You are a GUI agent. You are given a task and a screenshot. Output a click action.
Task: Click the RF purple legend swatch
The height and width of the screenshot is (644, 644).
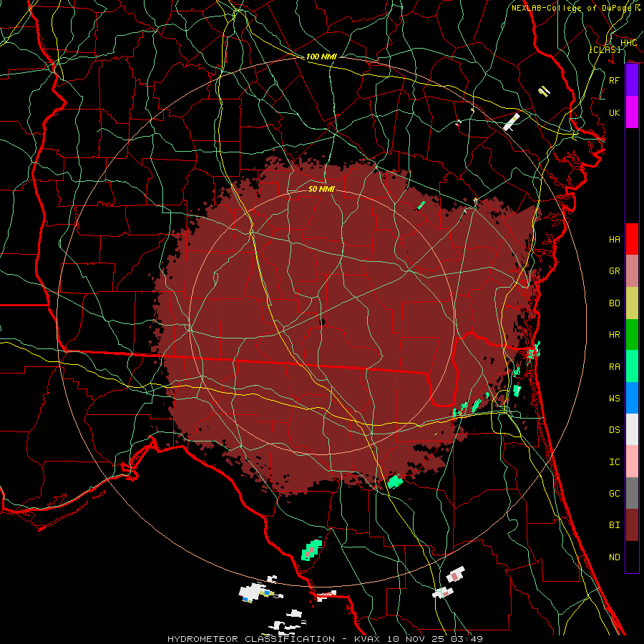[x=632, y=80]
